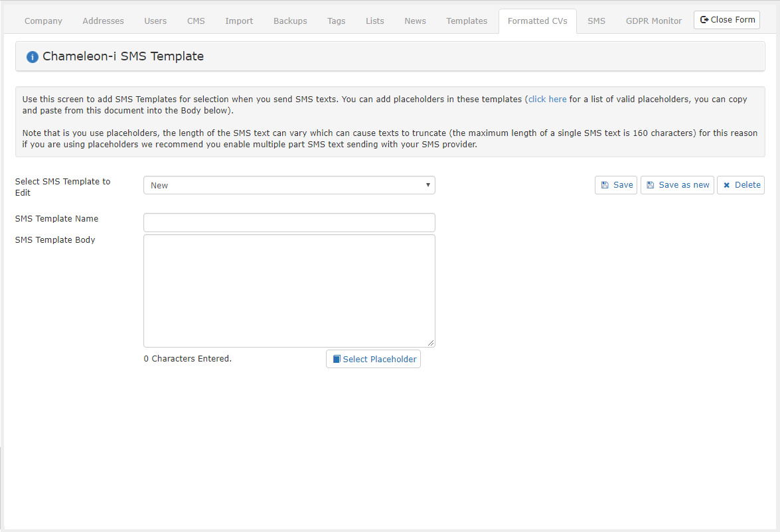Switch to the SMS tab
This screenshot has height=532, width=780.
596,21
